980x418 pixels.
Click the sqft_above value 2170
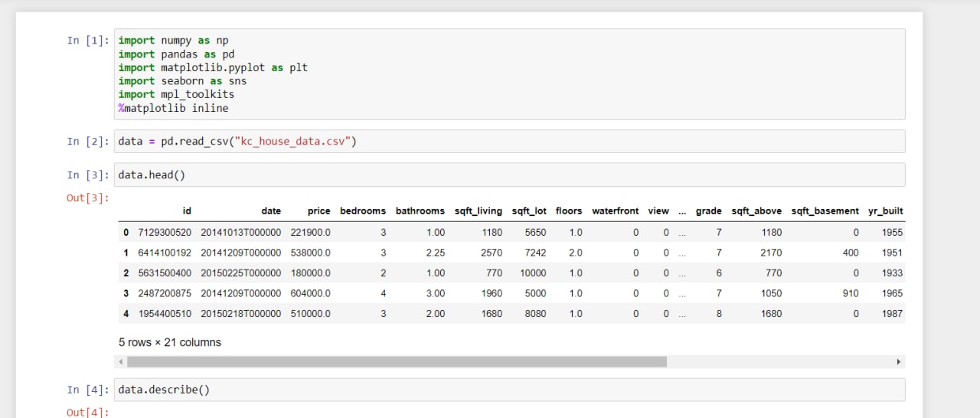[772, 253]
